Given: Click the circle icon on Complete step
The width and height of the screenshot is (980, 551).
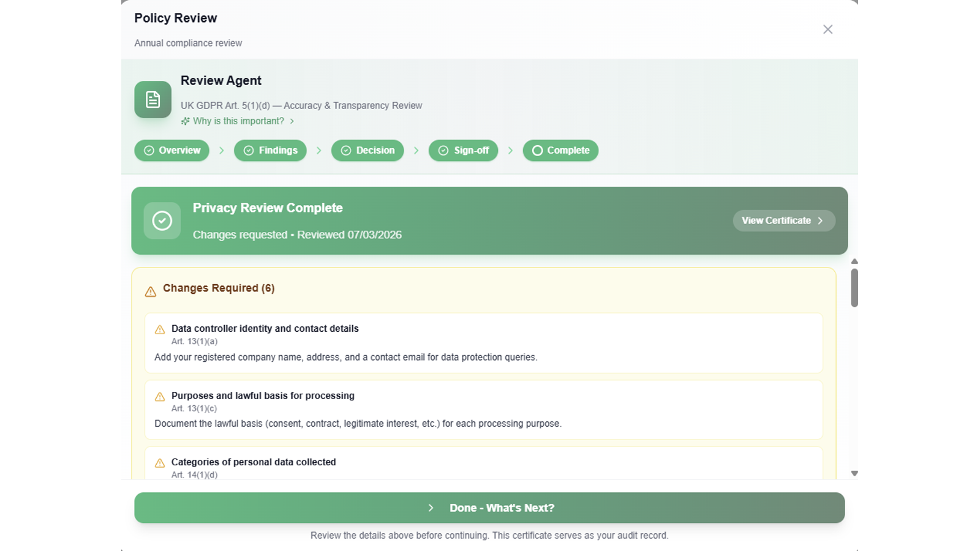Looking at the screenshot, I should (x=537, y=151).
